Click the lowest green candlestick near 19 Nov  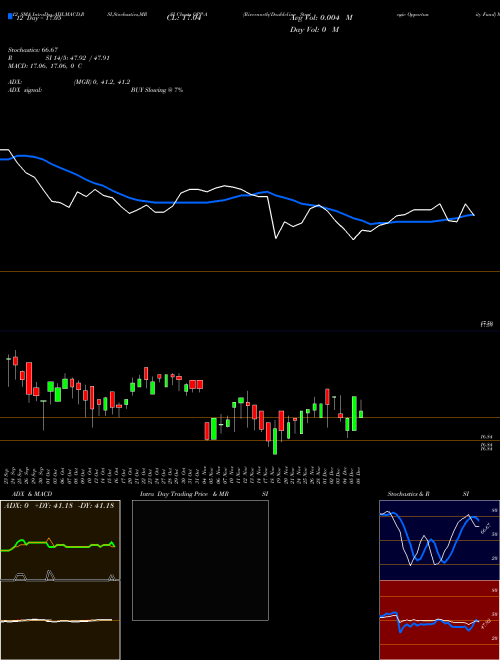click(275, 441)
